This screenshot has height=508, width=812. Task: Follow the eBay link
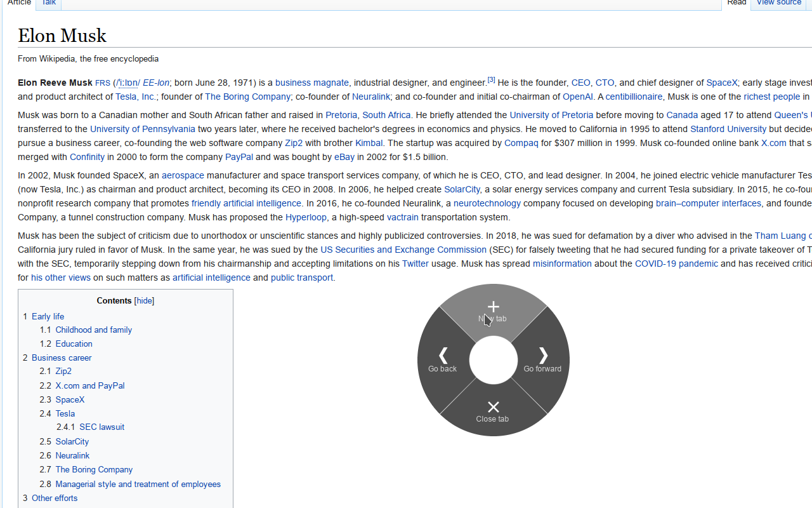tap(344, 157)
